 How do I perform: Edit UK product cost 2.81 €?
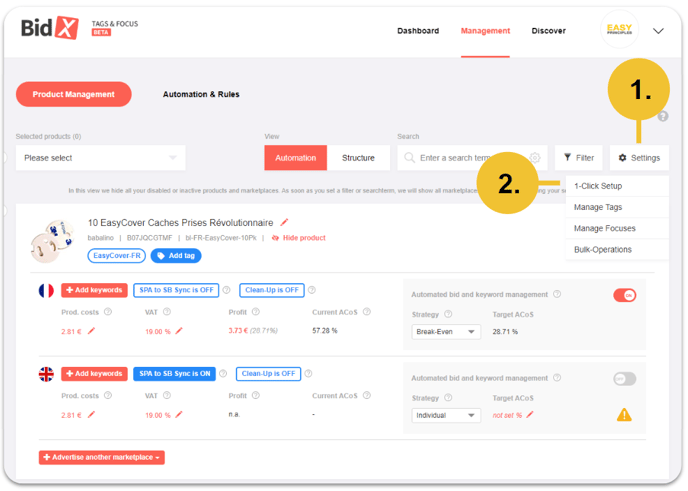click(91, 415)
